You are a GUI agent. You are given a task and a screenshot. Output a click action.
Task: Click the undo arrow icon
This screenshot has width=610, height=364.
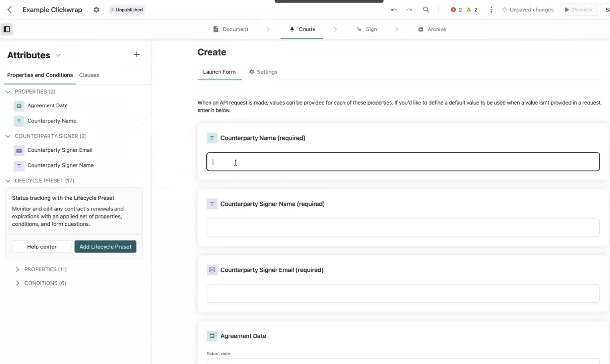point(394,10)
